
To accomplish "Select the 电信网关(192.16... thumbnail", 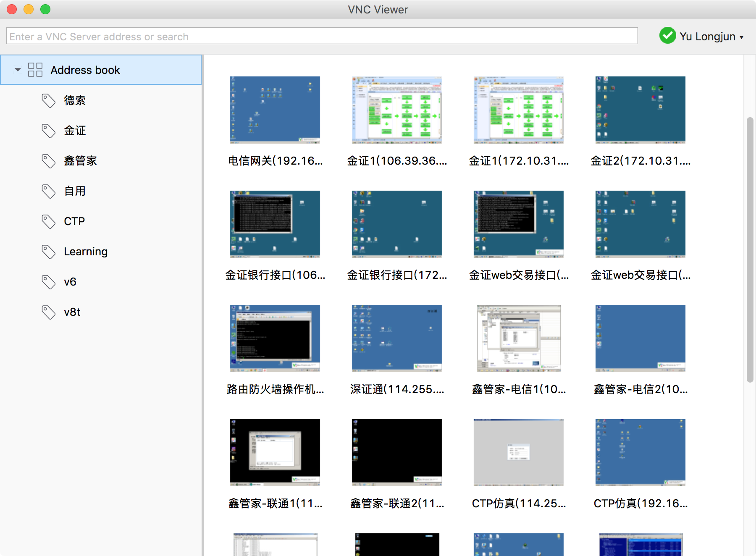I will tap(275, 110).
